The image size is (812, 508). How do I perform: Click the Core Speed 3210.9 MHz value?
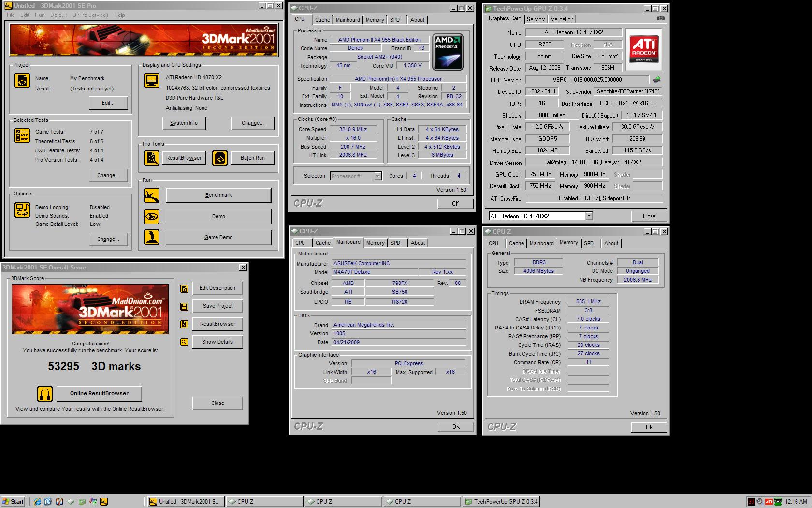click(x=353, y=129)
